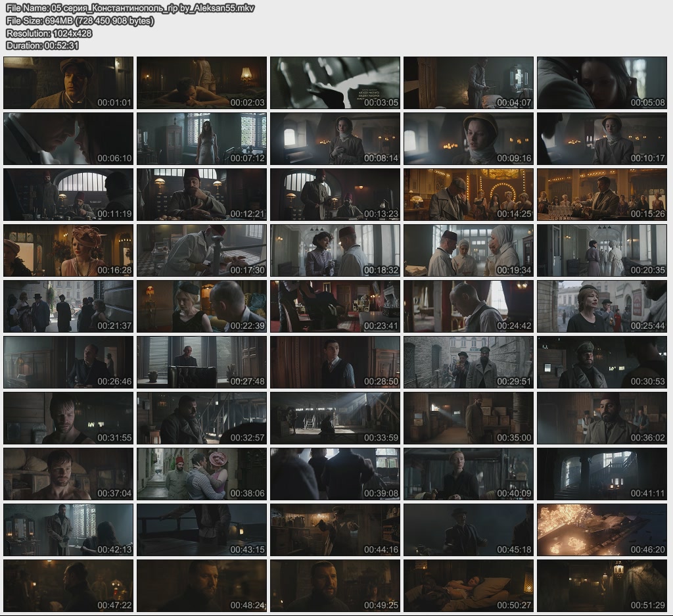Click the File Name text line
The image size is (673, 616).
point(130,9)
